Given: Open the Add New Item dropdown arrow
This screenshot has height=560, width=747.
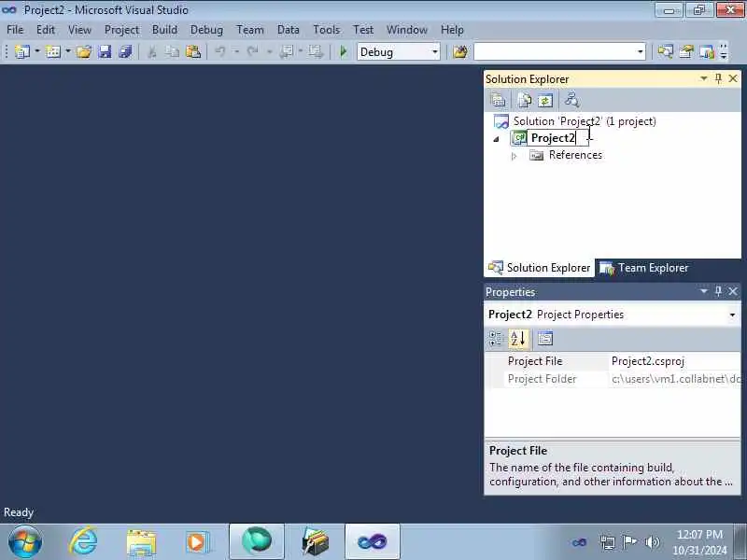Looking at the screenshot, I should click(x=67, y=51).
